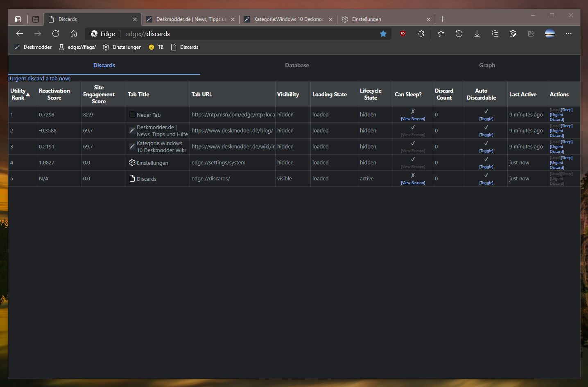Screen dimensions: 588x387
Task: Open the vertical tabs actions menu icon
Action: (18, 19)
